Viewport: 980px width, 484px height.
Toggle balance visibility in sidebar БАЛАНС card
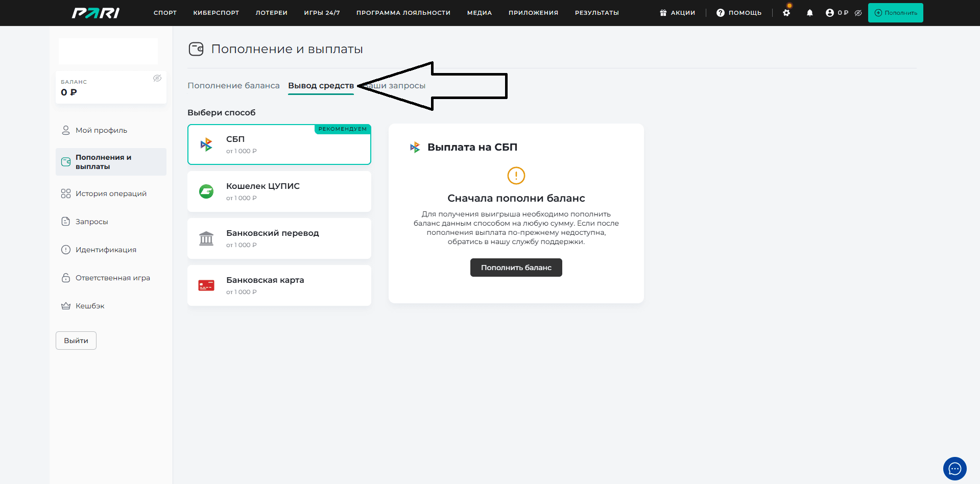pyautogui.click(x=157, y=78)
